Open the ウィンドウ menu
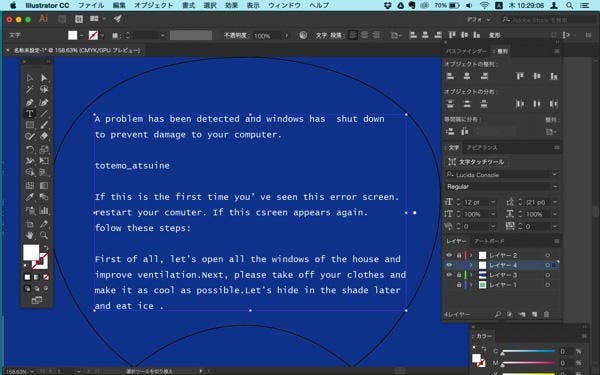Image resolution: width=600 pixels, height=375 pixels. pyautogui.click(x=285, y=5)
